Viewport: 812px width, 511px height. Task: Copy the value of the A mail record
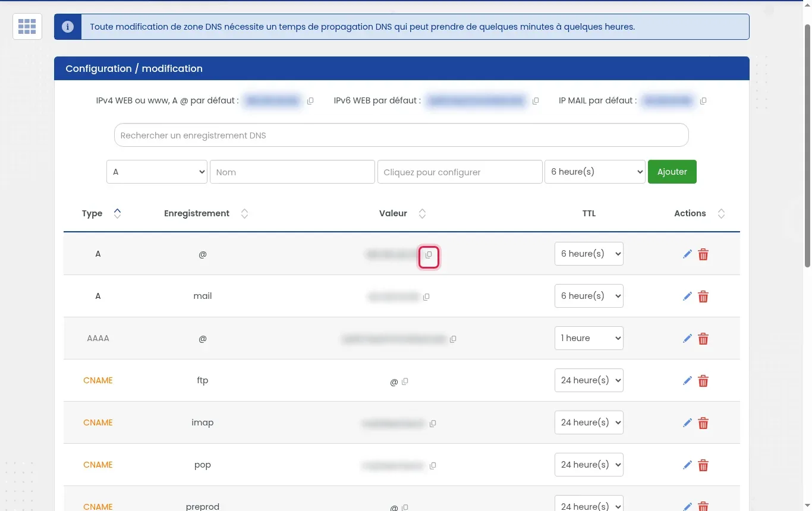(x=426, y=296)
